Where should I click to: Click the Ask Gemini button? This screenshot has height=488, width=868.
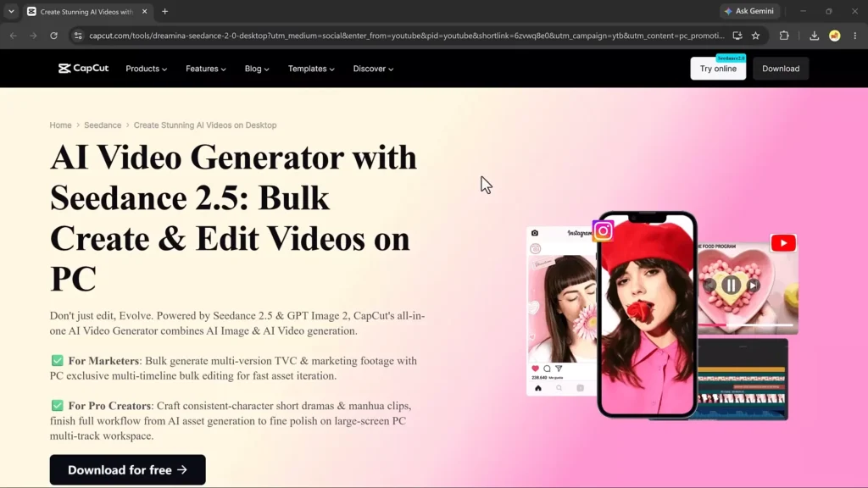[749, 11]
